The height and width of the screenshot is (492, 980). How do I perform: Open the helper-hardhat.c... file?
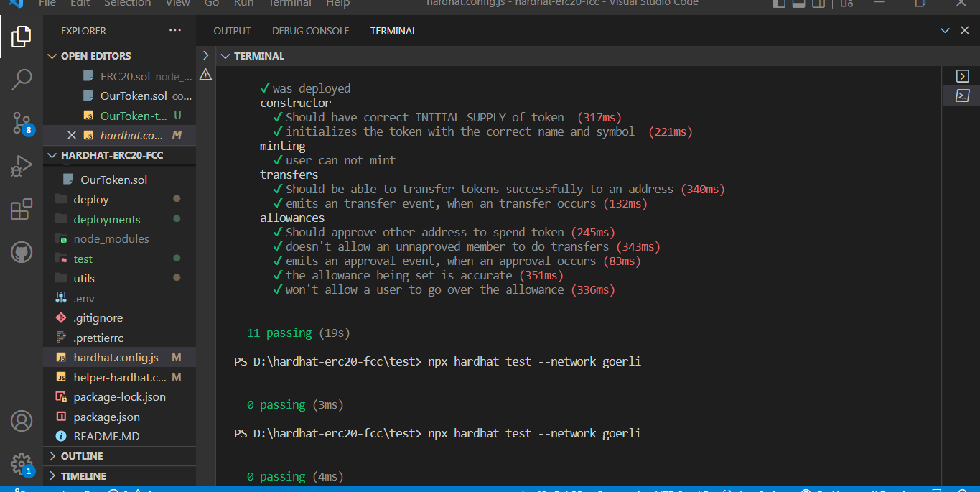(x=119, y=378)
